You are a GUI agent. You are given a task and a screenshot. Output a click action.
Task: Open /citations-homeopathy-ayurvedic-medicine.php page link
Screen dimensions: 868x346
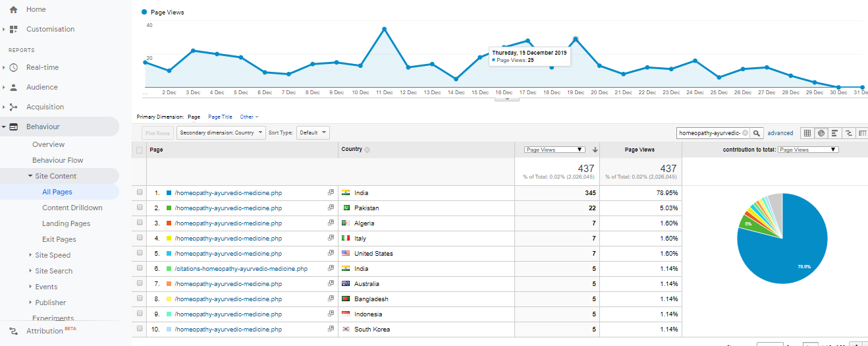[x=241, y=269]
